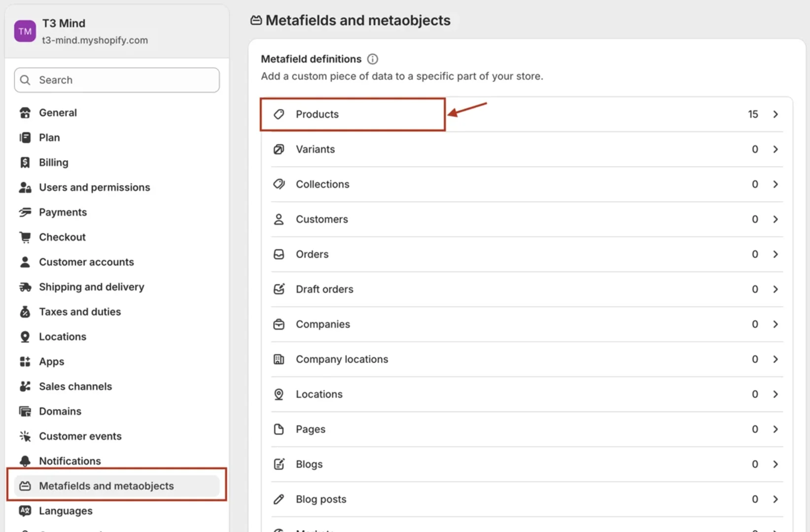Expand the Customers row chevron
The image size is (810, 532).
coord(775,219)
